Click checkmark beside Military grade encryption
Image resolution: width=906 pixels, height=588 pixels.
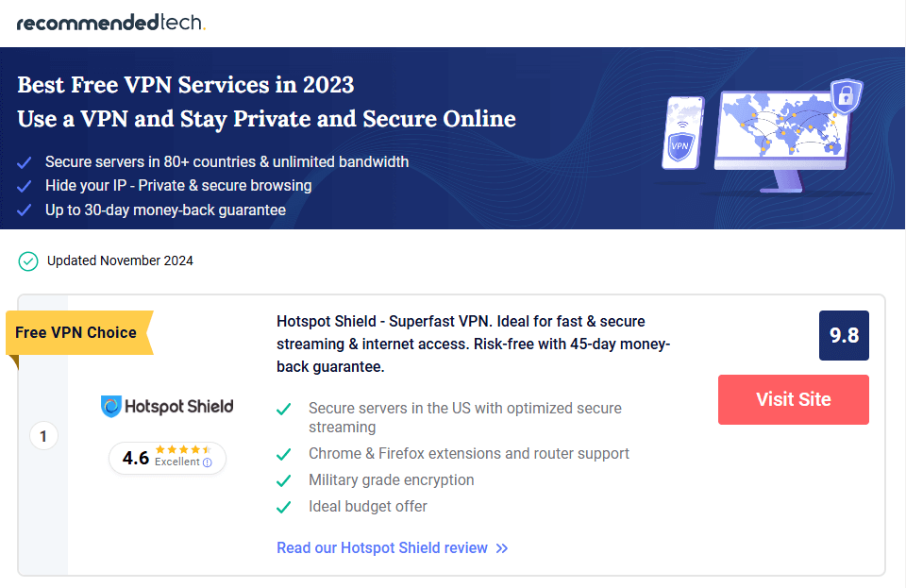tap(283, 480)
